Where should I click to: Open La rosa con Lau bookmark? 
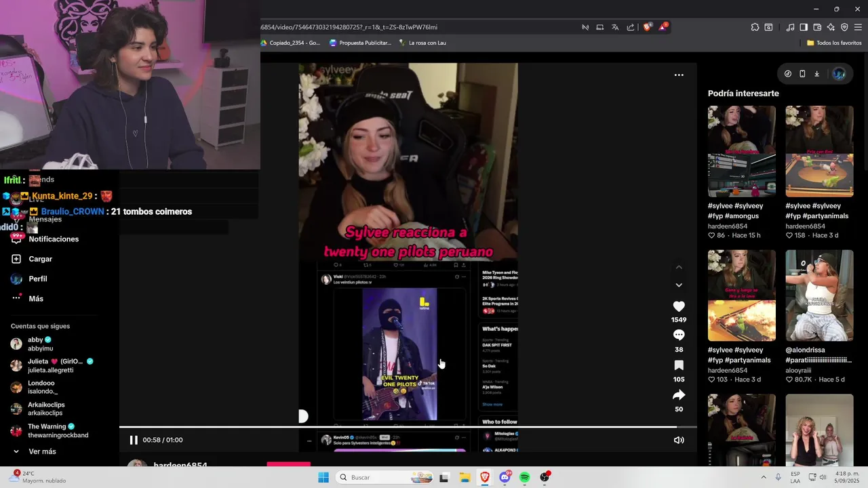(x=422, y=43)
